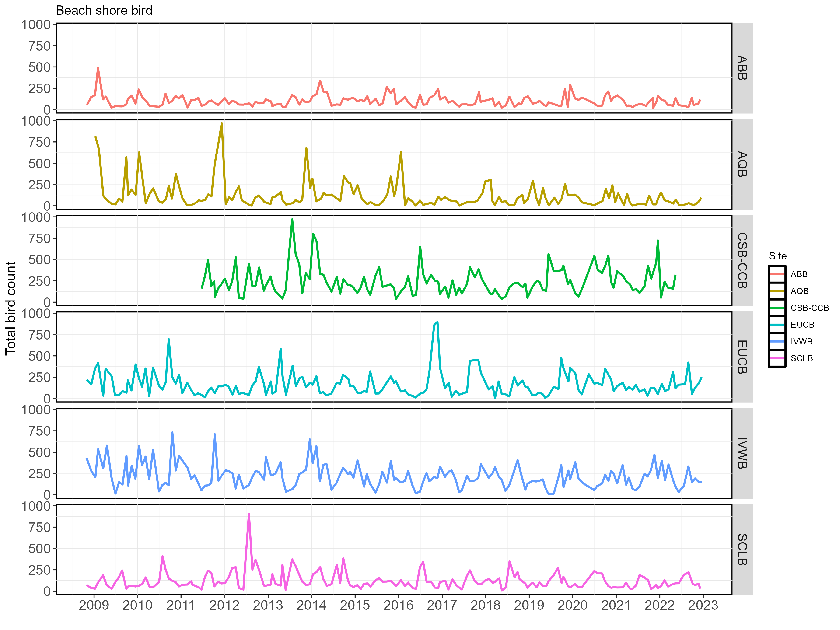840x630 pixels.
Task: Click the CSB-CCB facet strip label
Action: tap(742, 260)
